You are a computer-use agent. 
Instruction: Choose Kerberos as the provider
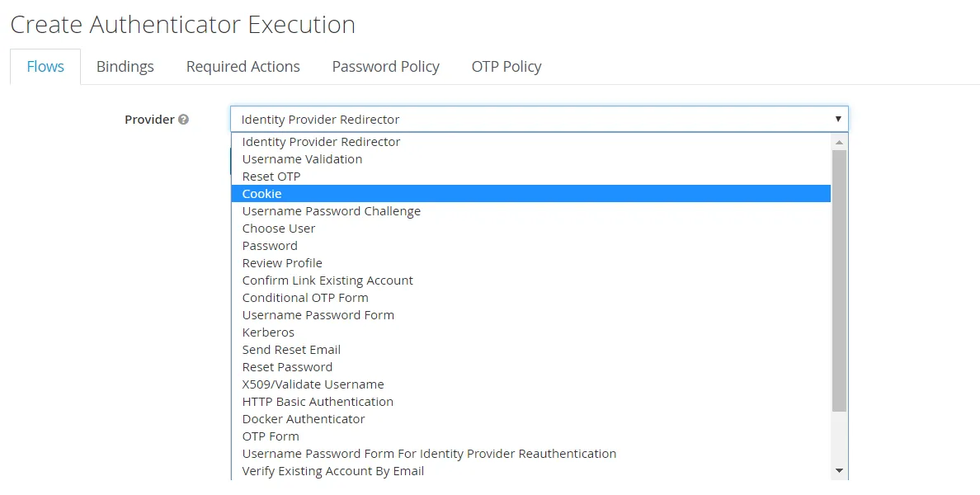click(268, 332)
